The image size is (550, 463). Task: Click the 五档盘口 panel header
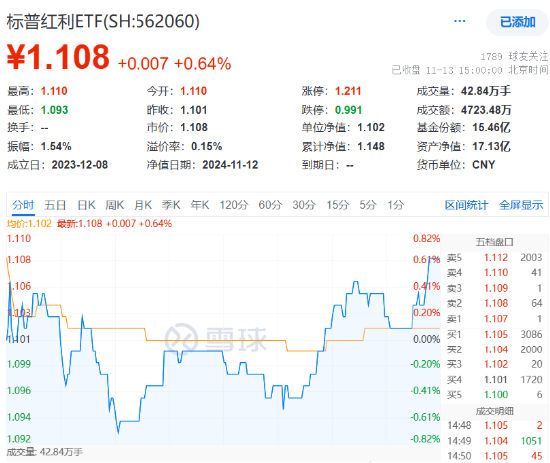coord(495,242)
